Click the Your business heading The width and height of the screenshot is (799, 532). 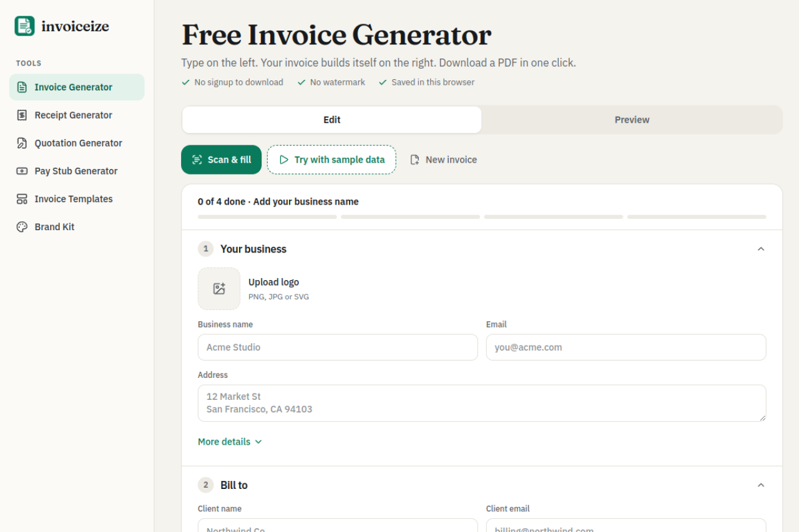pos(253,249)
